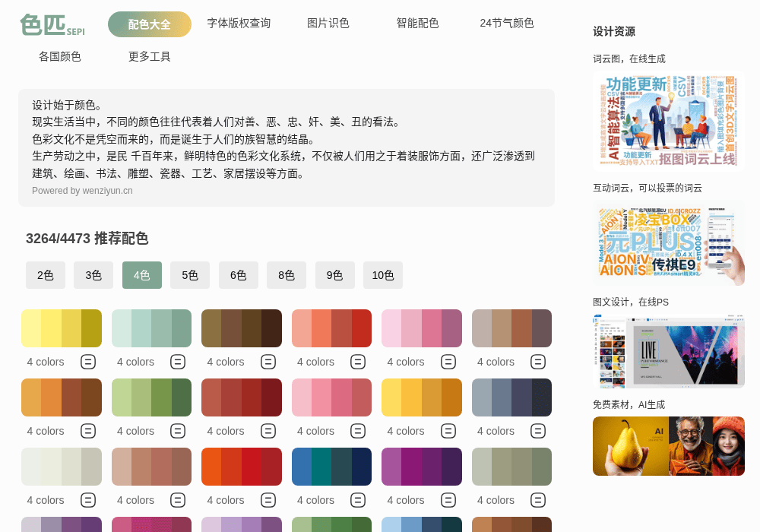Open the menu icon for the dark brown palette
The width and height of the screenshot is (760, 532).
click(x=268, y=362)
